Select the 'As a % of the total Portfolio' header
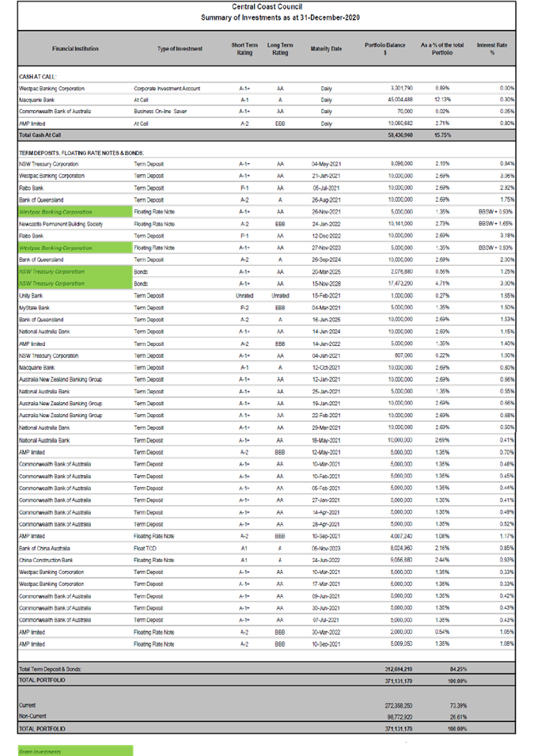534x756 pixels. pos(442,49)
